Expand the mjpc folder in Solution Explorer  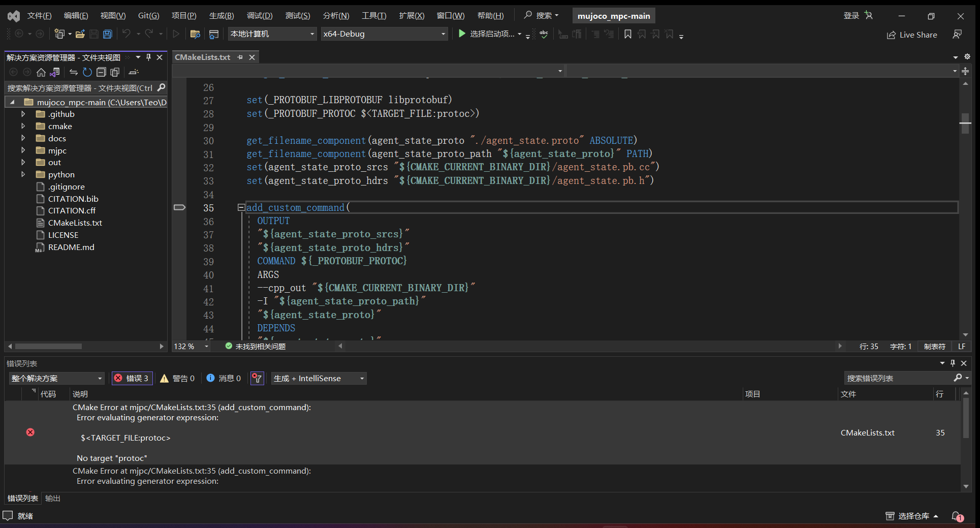[23, 150]
